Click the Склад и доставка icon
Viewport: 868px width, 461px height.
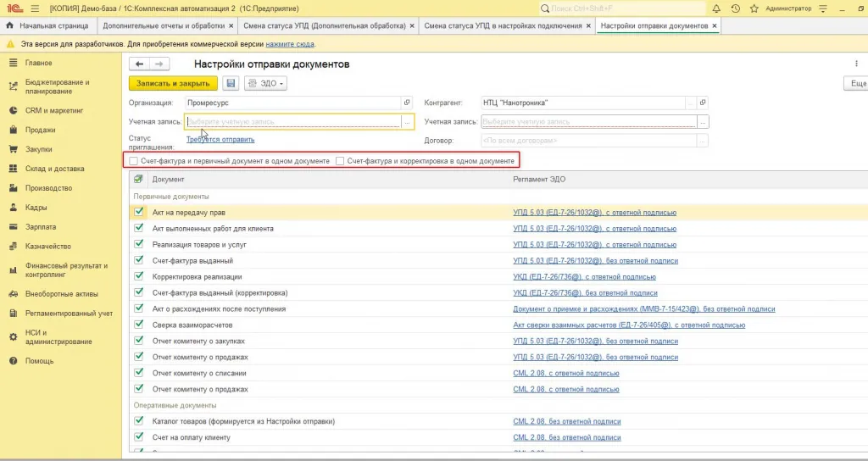point(13,169)
